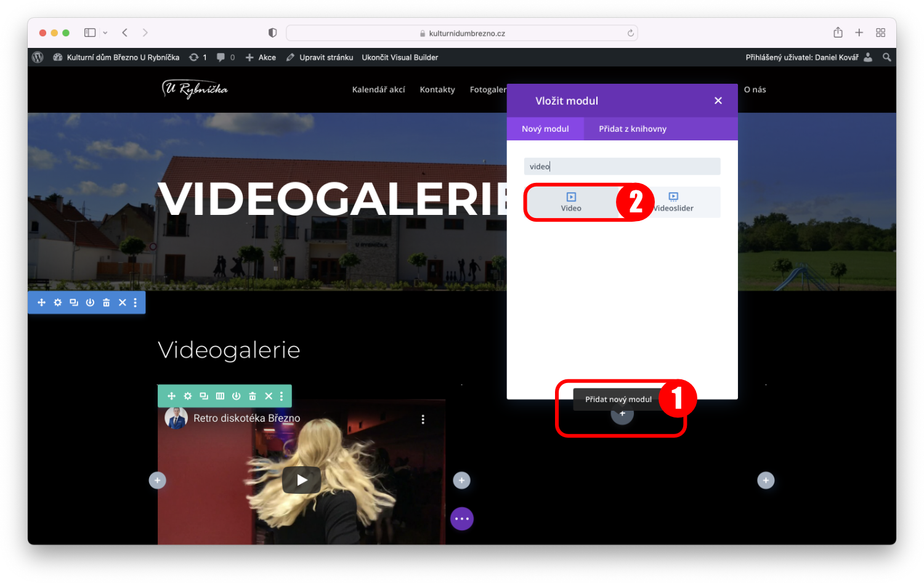Image resolution: width=924 pixels, height=585 pixels.
Task: Open more options dots in green row toolbar
Action: 282,396
